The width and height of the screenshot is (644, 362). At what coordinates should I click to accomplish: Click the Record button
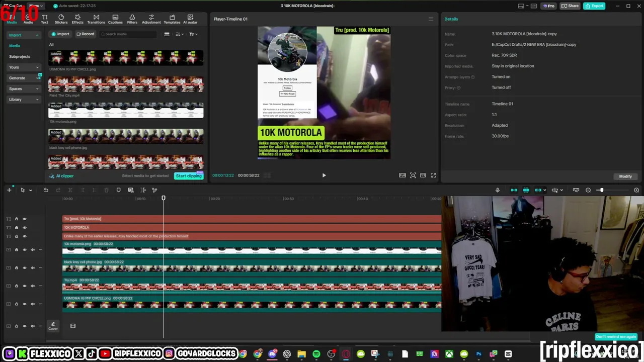click(85, 34)
